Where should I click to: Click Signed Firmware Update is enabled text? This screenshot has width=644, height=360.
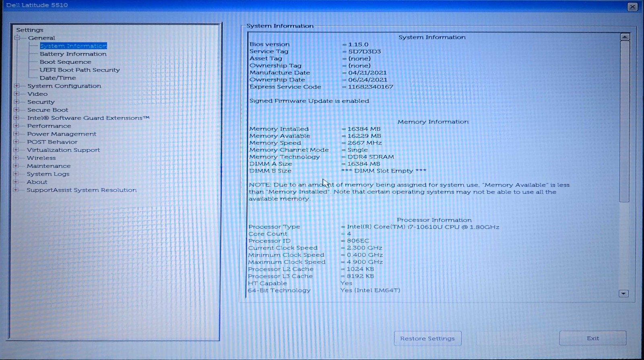pos(309,101)
